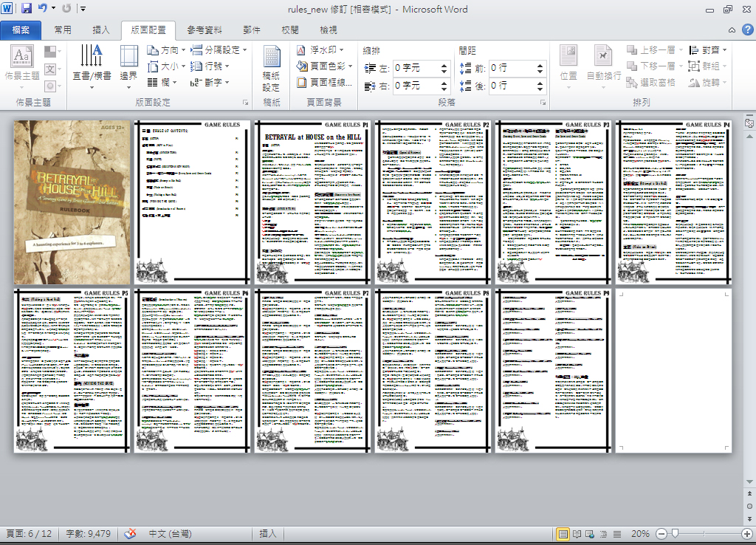Click the Selection Pane (選取窗格) button
756x545 pixels.
653,83
